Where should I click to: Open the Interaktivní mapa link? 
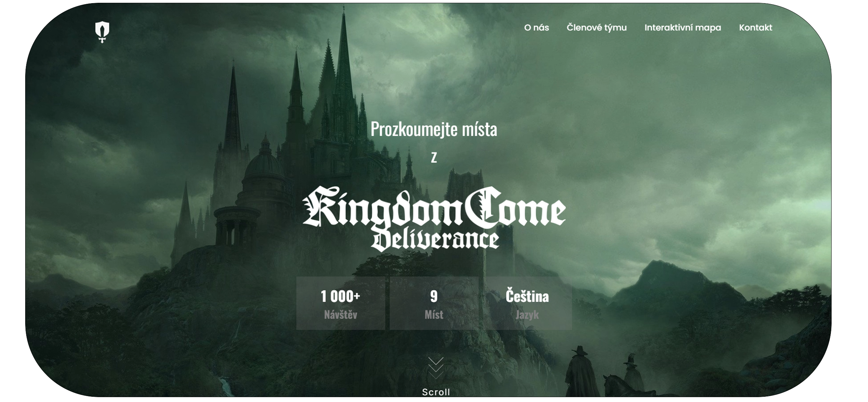click(x=682, y=28)
